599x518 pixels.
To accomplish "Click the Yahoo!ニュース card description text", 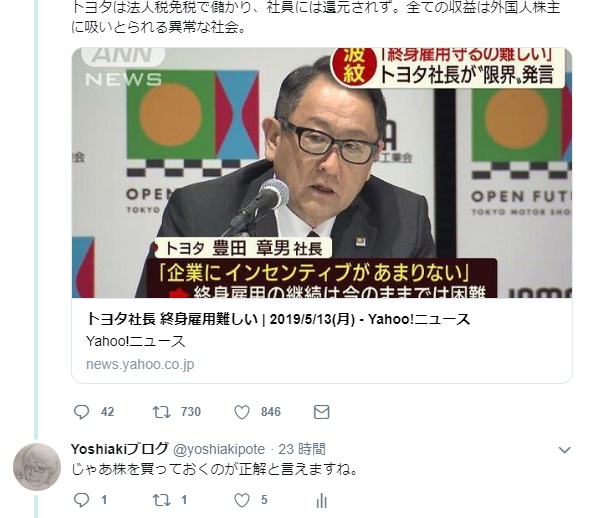I will tap(136, 341).
